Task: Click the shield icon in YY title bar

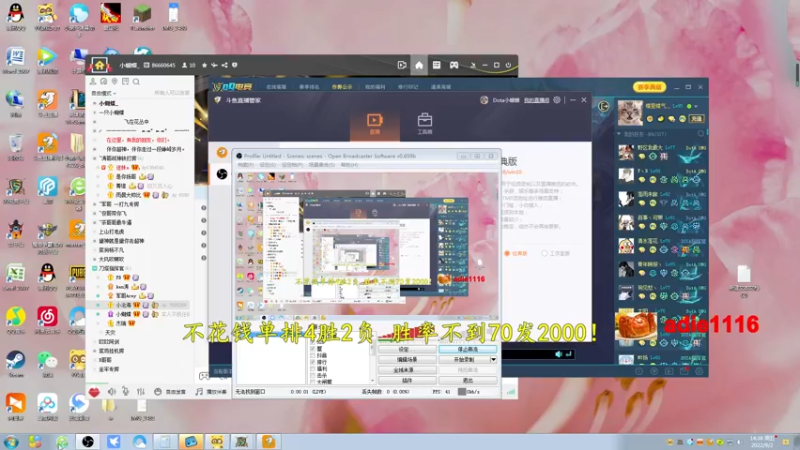Action: 235,65
